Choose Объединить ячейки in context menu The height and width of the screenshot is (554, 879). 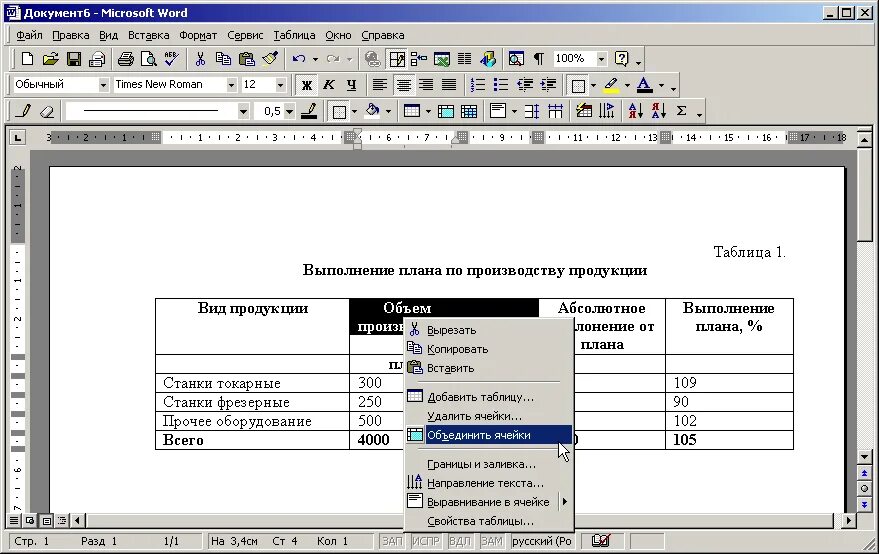(x=488, y=435)
